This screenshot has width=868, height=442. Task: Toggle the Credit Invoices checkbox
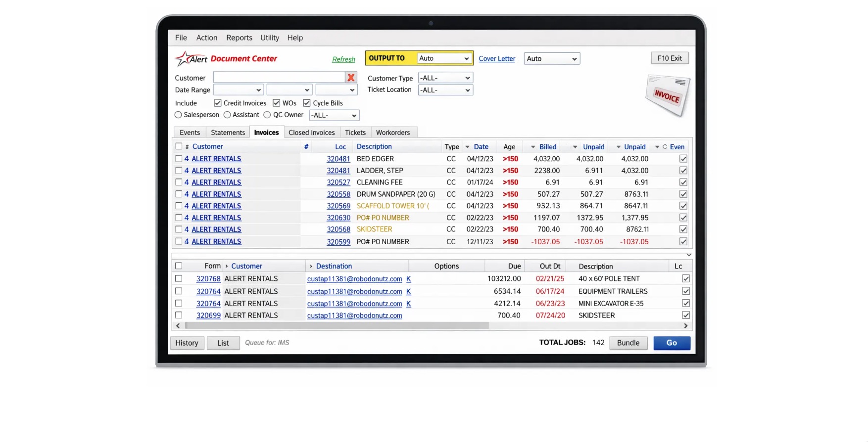[217, 103]
